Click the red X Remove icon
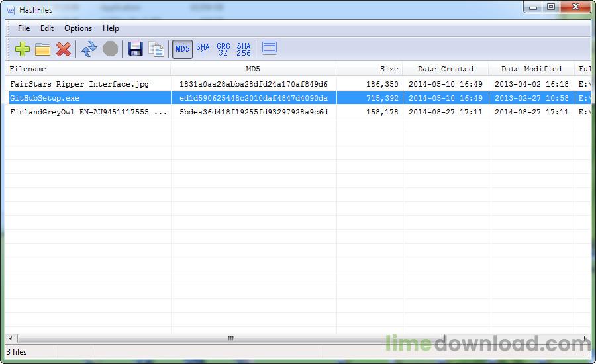This screenshot has height=364, width=596. click(x=64, y=50)
